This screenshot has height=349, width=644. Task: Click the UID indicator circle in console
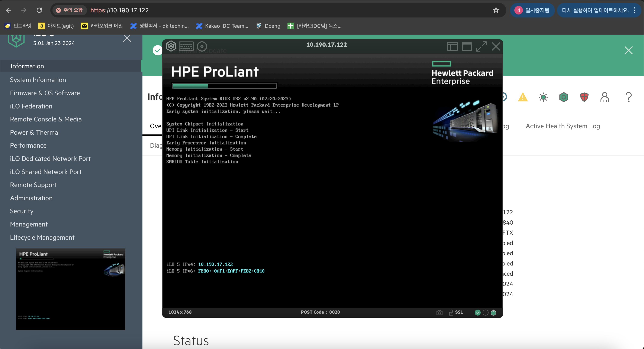pyautogui.click(x=486, y=313)
